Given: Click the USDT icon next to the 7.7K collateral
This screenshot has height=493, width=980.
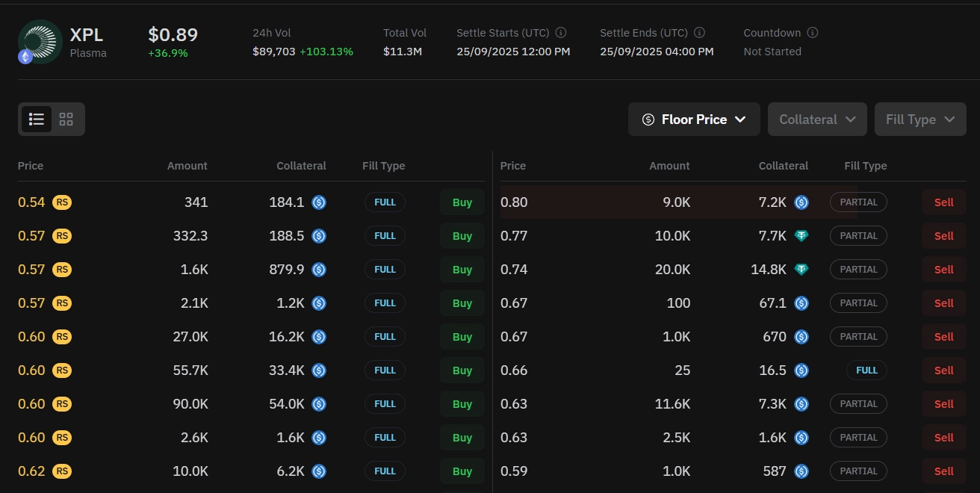Looking at the screenshot, I should pos(801,235).
